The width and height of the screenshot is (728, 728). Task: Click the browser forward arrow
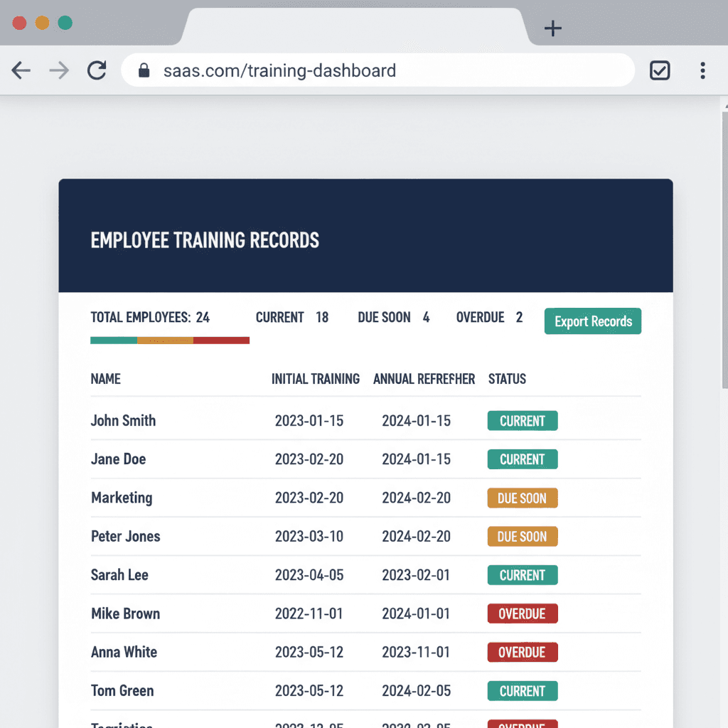pyautogui.click(x=59, y=70)
